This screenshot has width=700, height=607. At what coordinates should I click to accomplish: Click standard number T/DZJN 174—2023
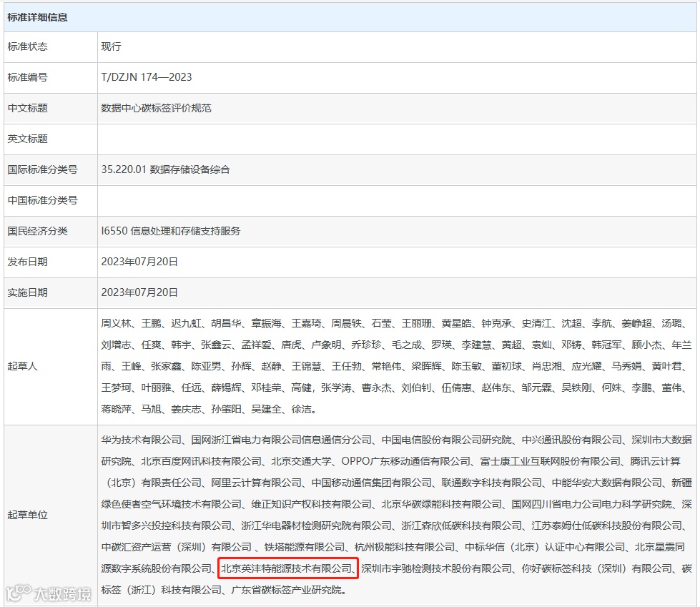click(147, 77)
